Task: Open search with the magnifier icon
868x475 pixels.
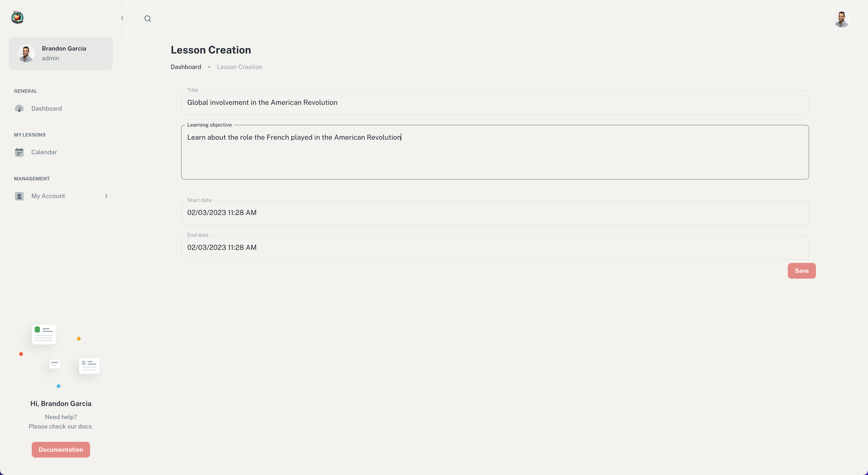Action: 147,19
